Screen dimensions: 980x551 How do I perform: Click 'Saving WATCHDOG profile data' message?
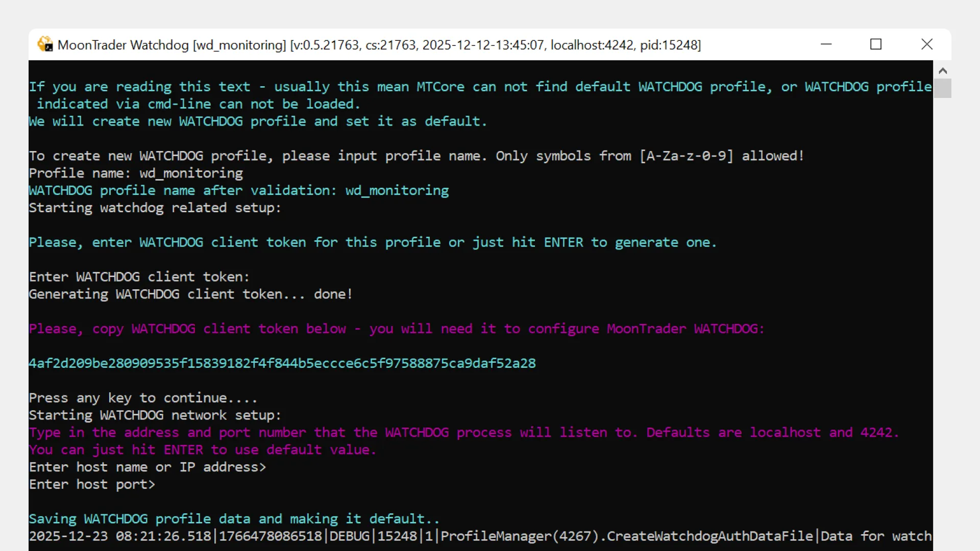click(234, 519)
